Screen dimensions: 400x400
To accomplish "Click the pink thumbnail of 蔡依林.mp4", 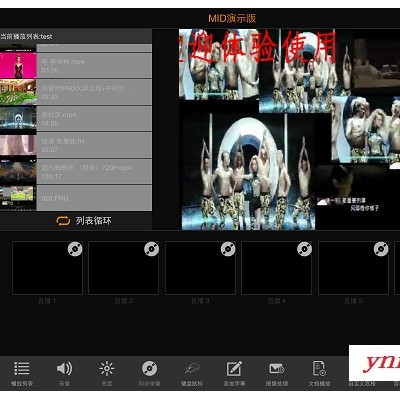I will [x=18, y=66].
